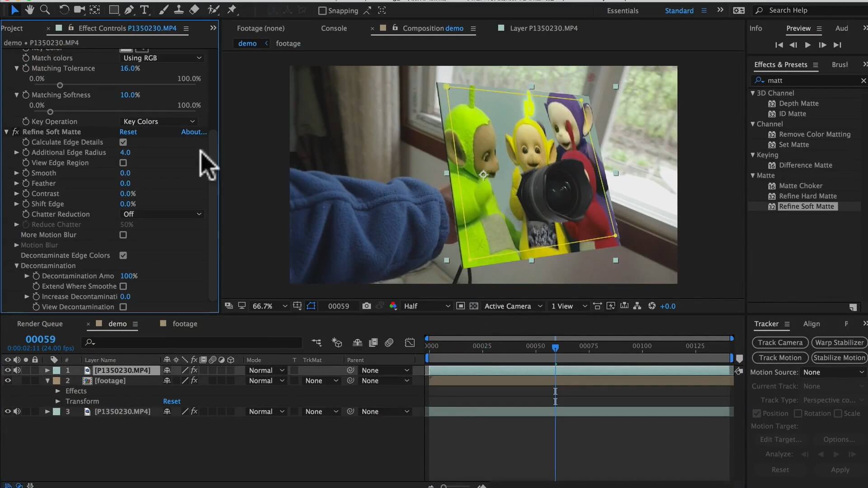868x488 pixels.
Task: Step to next frame in Preview
Action: coord(822,45)
